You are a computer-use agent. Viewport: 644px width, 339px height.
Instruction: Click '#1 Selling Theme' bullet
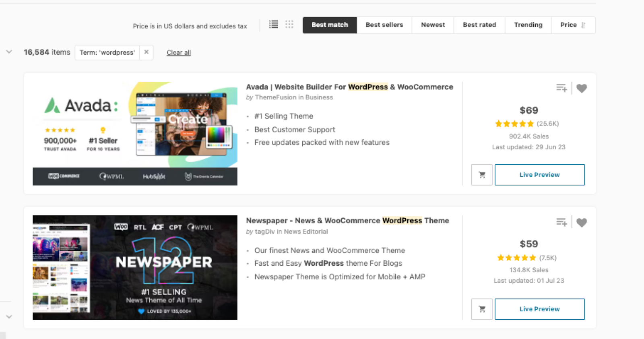pos(284,116)
